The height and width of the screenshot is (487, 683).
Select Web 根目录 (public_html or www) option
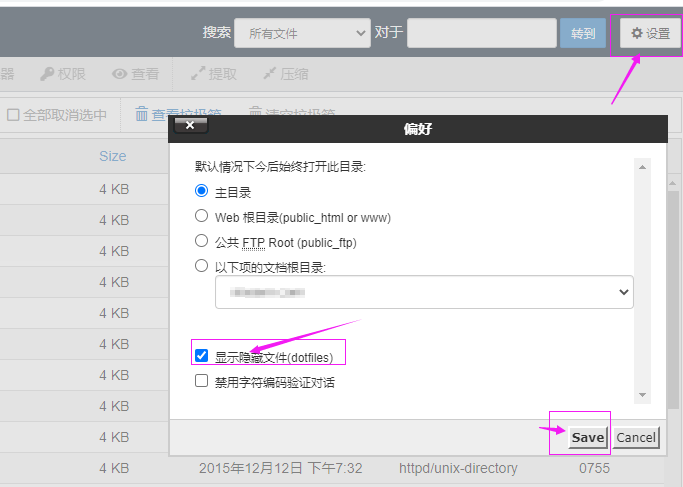click(201, 216)
